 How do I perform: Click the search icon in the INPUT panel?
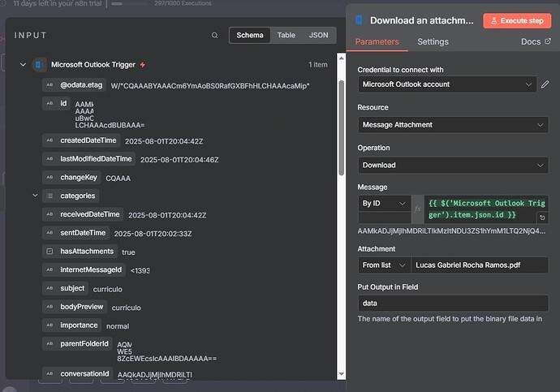(x=214, y=36)
